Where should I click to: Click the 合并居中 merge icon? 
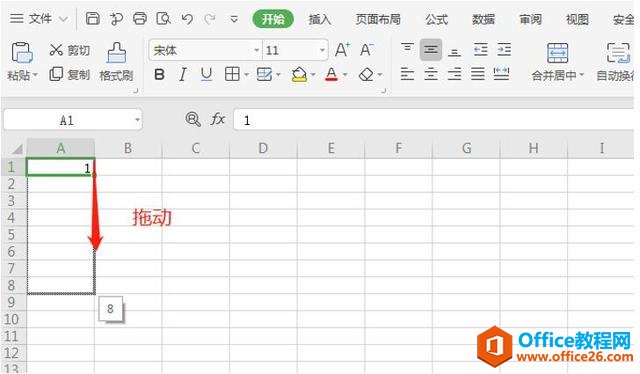[x=558, y=53]
